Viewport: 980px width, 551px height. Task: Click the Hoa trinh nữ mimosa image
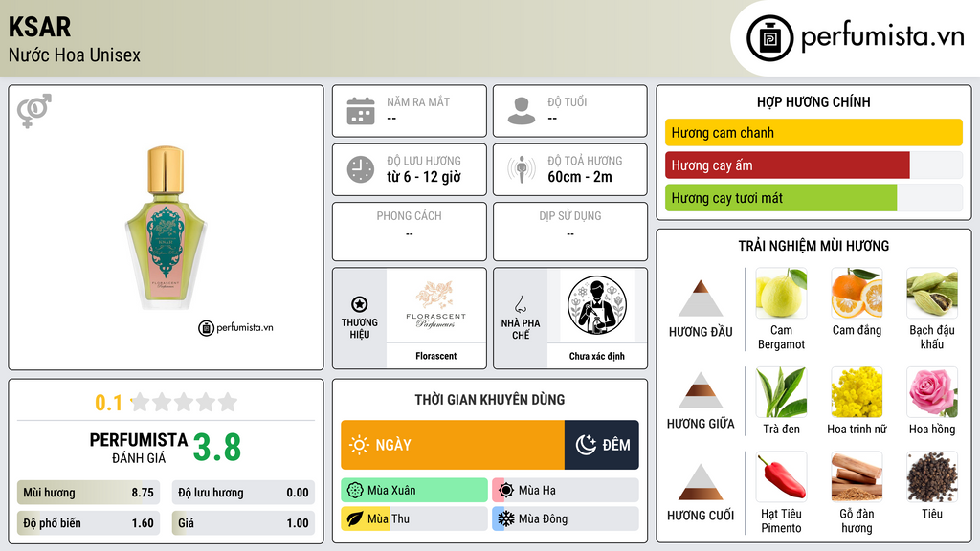click(x=857, y=392)
